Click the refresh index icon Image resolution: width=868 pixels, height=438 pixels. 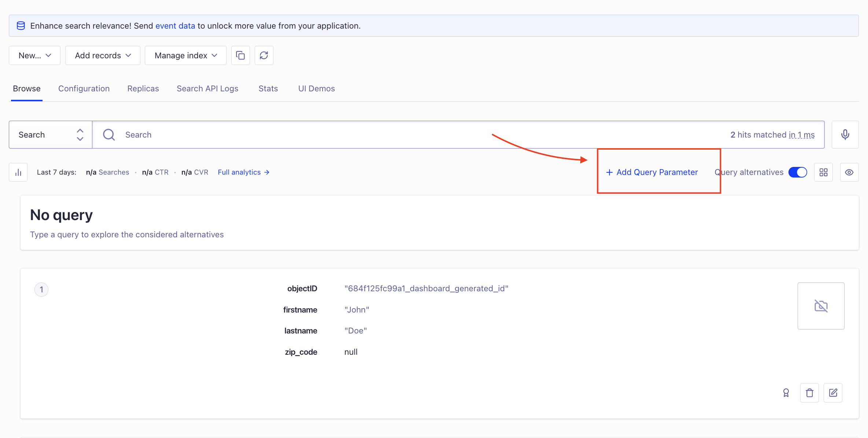(264, 55)
